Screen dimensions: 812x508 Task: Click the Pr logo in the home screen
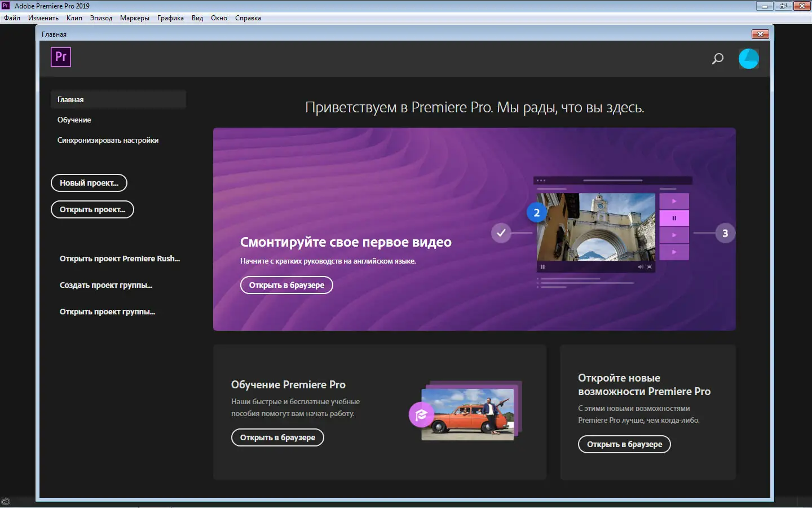click(60, 57)
